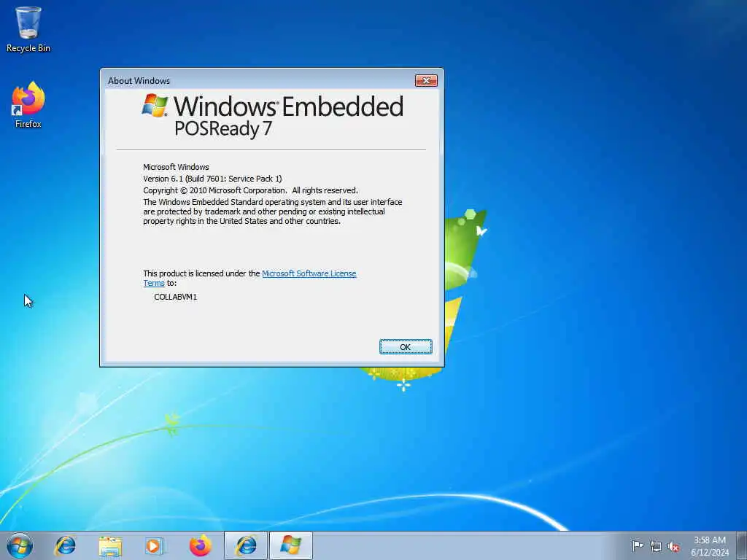The image size is (747, 560).
Task: Close the About Windows dialog
Action: 426,80
